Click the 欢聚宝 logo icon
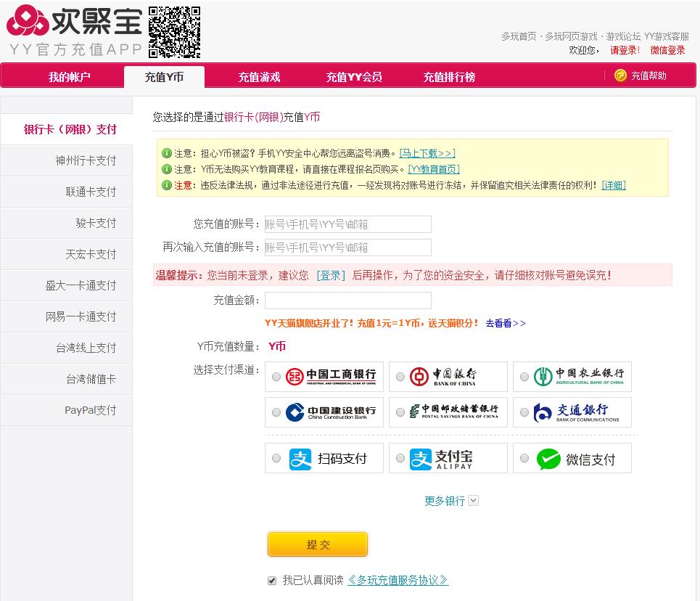The image size is (700, 601). [x=28, y=20]
